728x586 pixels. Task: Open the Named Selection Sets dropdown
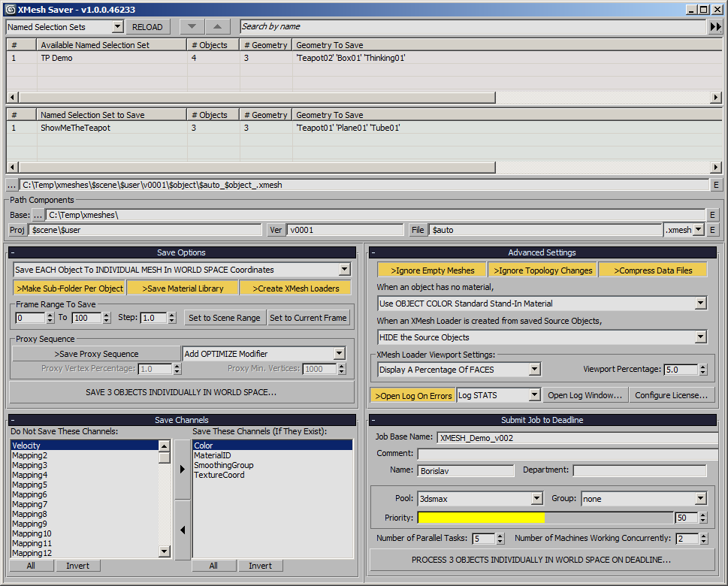[65, 26]
